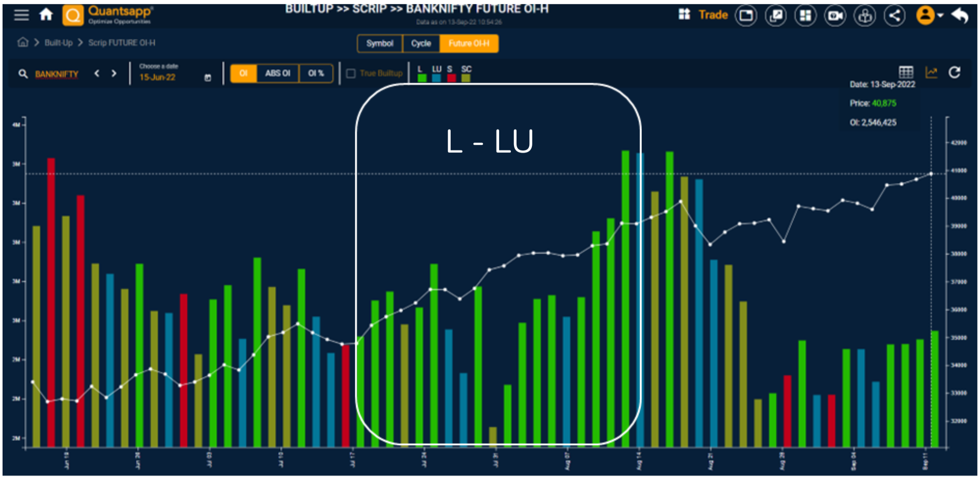Switch to table view using the grid icon
Screen dimensions: 980x482
coord(906,73)
